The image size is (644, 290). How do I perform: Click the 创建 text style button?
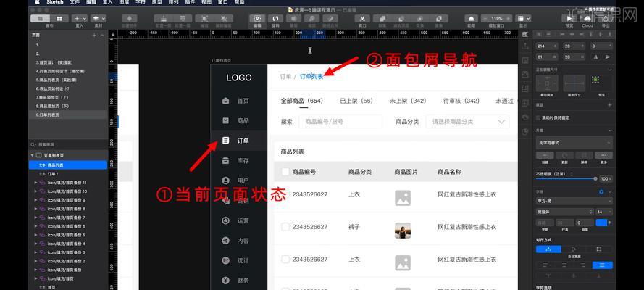pyautogui.click(x=545, y=155)
